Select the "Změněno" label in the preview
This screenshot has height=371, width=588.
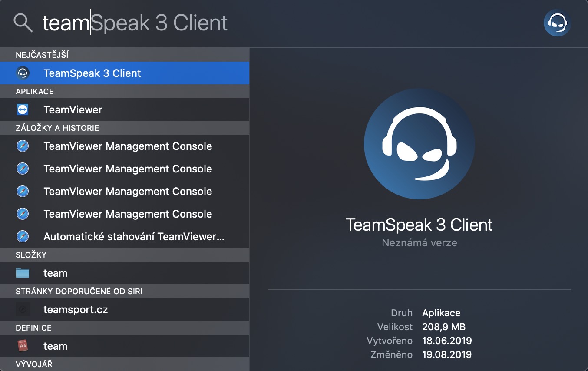click(x=391, y=354)
